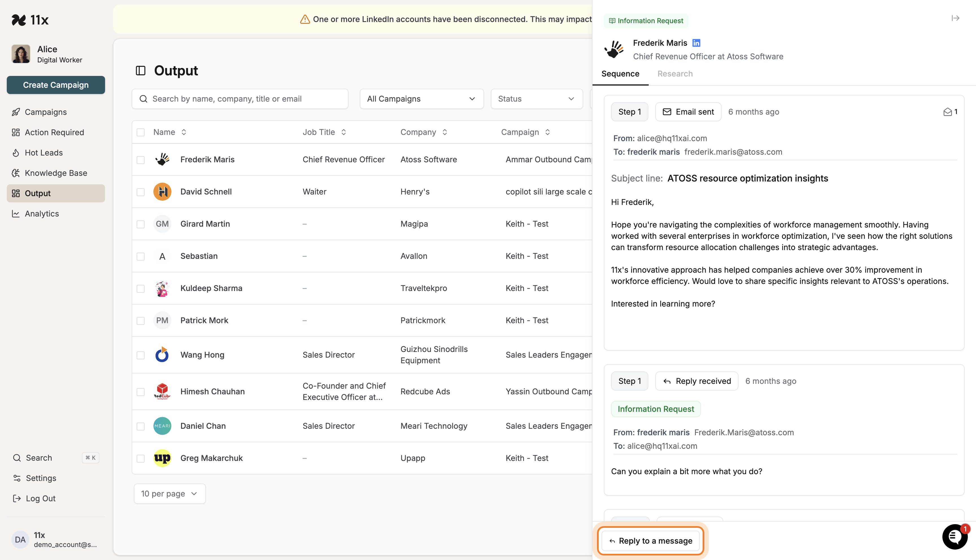Select the Sequence tab
This screenshot has width=976, height=560.
[620, 73]
